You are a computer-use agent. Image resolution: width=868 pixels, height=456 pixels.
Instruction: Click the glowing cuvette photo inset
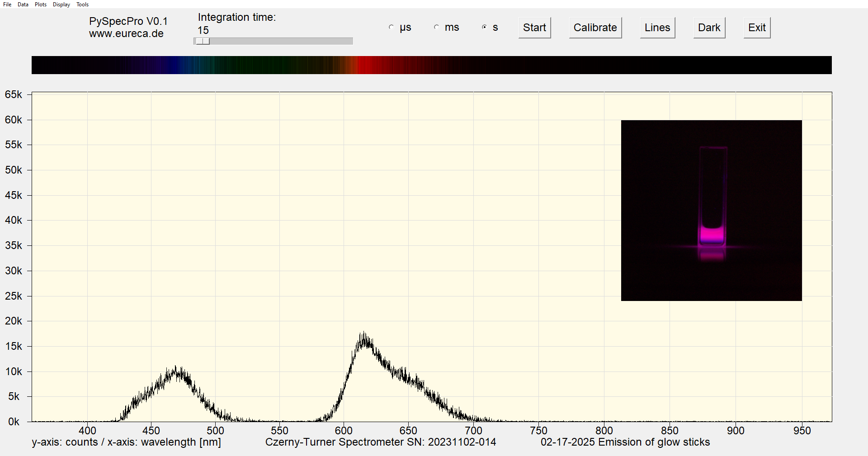click(711, 210)
